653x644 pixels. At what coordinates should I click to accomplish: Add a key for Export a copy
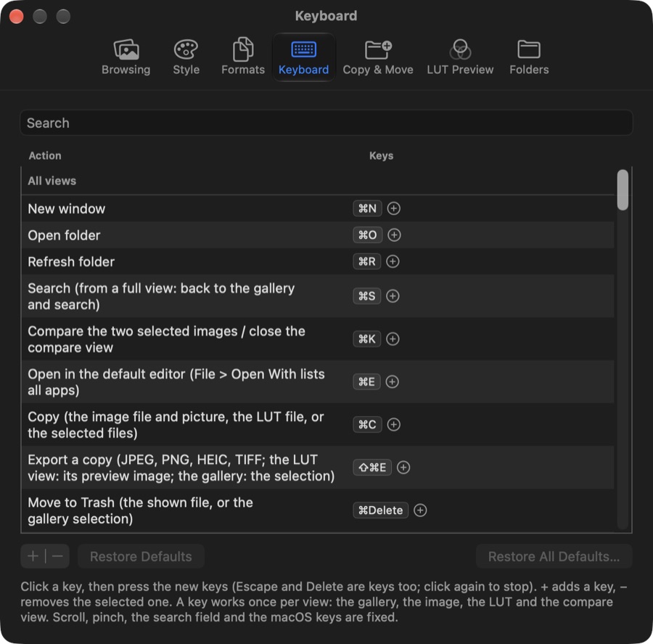403,468
